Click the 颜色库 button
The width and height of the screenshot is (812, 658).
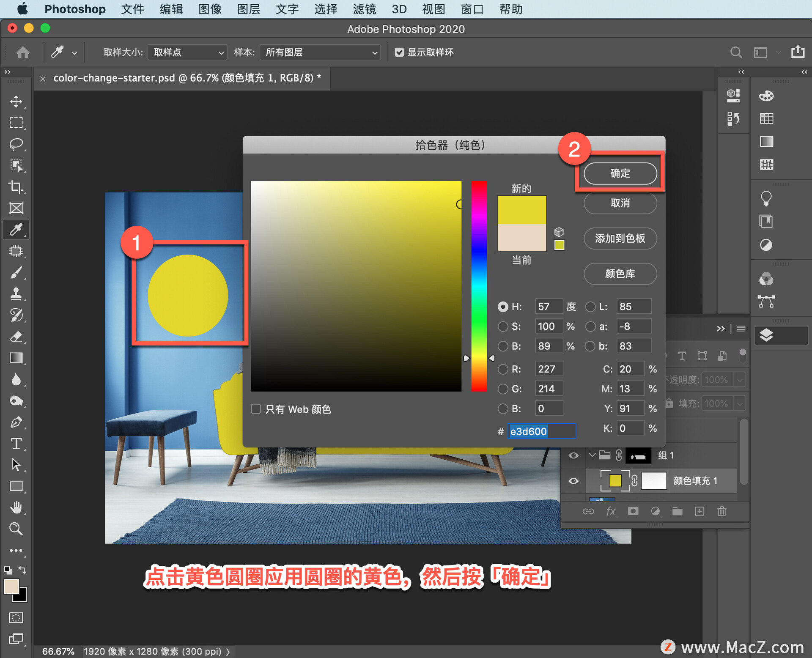(x=620, y=274)
